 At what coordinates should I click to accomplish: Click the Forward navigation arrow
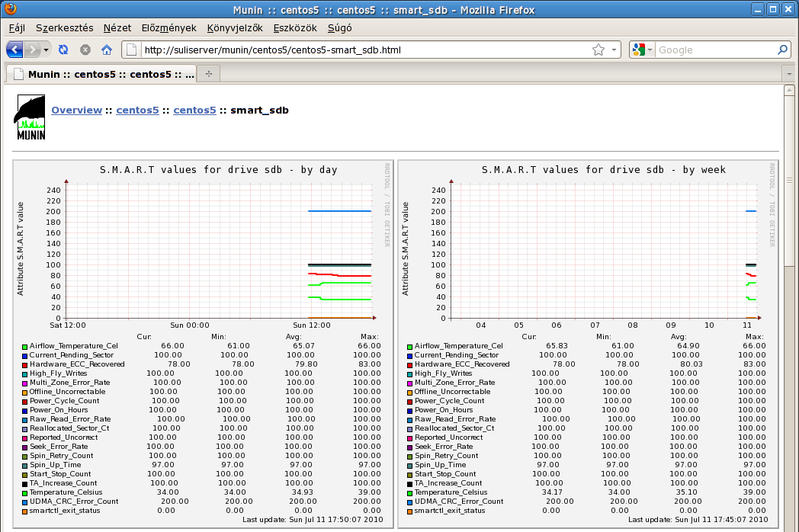[33, 50]
